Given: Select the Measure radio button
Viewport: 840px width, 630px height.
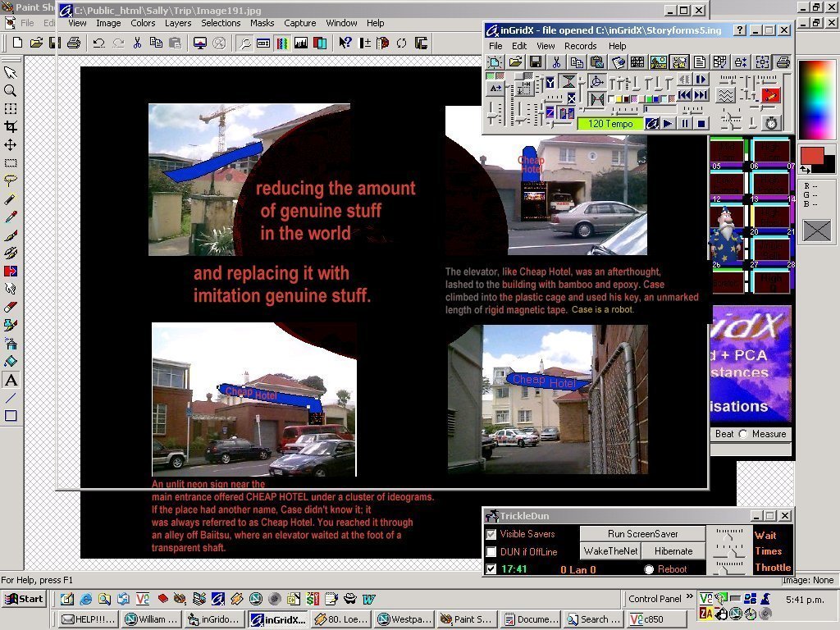Looking at the screenshot, I should click(743, 434).
